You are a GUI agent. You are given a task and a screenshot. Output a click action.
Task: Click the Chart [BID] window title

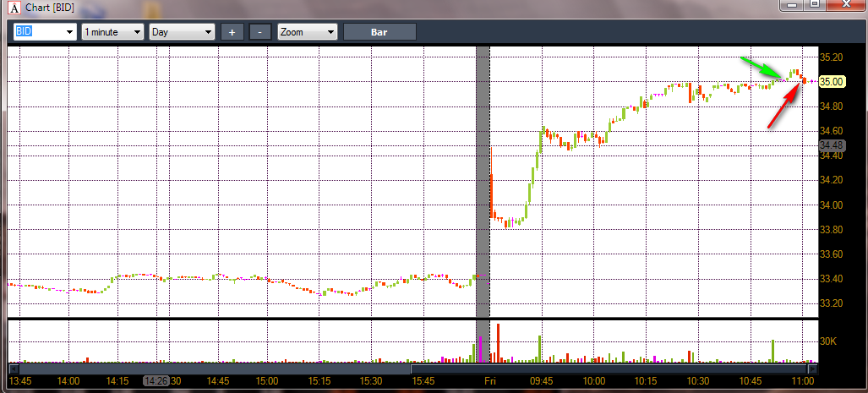[x=50, y=8]
